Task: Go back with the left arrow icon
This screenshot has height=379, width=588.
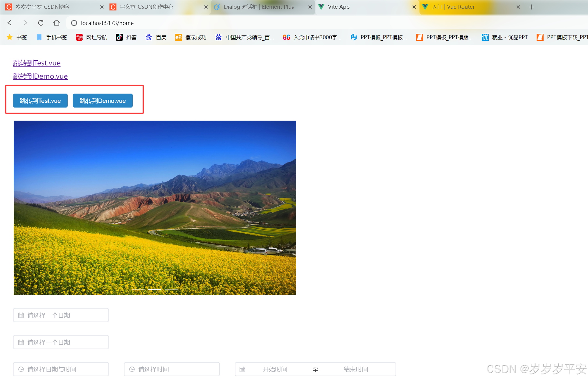Action: point(10,23)
